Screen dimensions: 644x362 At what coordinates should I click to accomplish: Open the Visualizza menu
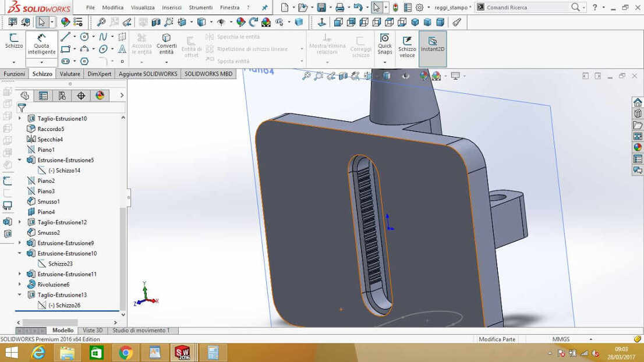[x=143, y=8]
